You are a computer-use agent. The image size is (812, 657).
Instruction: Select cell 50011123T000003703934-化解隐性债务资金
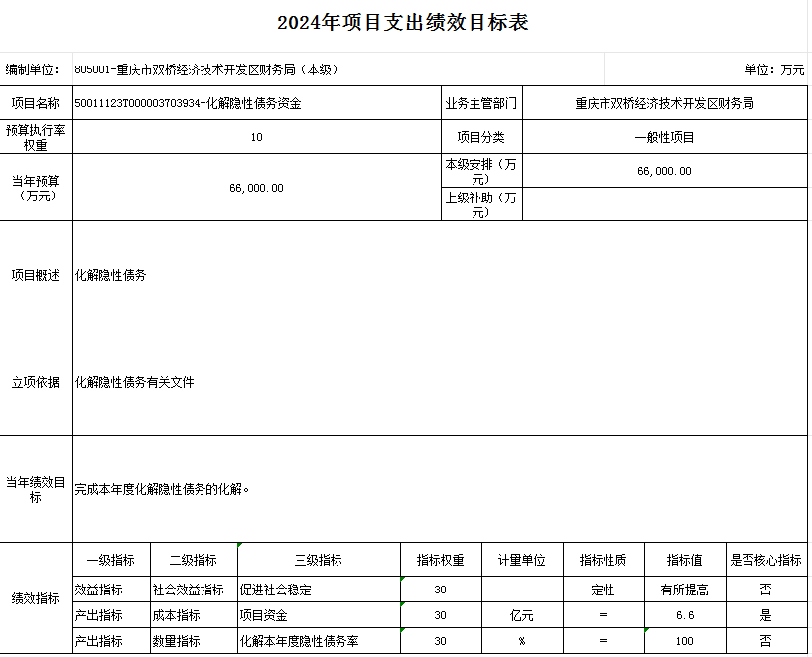(257, 103)
